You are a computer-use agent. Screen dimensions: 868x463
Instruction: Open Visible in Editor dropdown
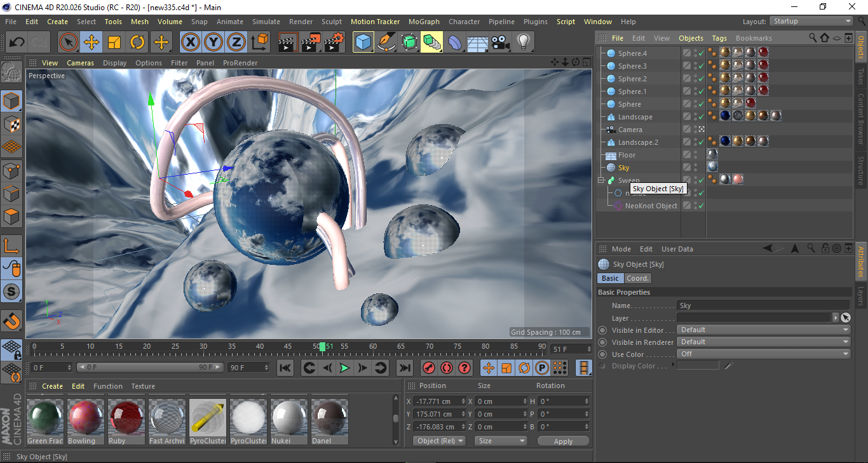click(x=764, y=330)
